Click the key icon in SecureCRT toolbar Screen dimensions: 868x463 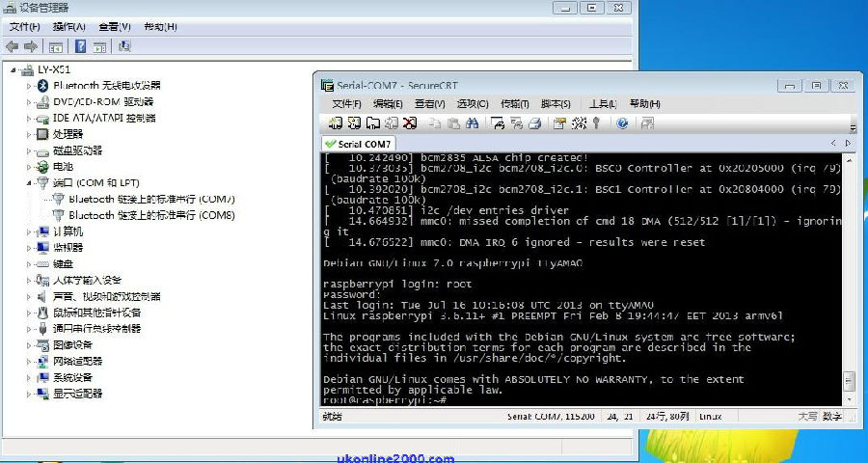[x=597, y=123]
